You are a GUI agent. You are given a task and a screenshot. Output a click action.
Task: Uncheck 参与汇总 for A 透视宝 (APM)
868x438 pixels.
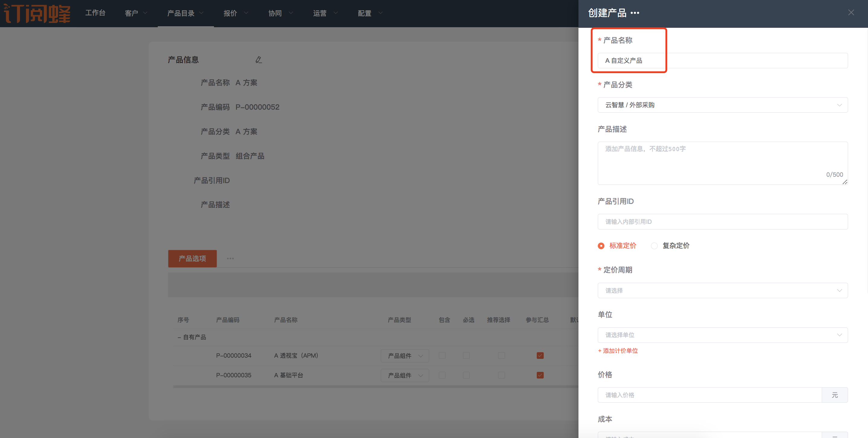coord(540,356)
